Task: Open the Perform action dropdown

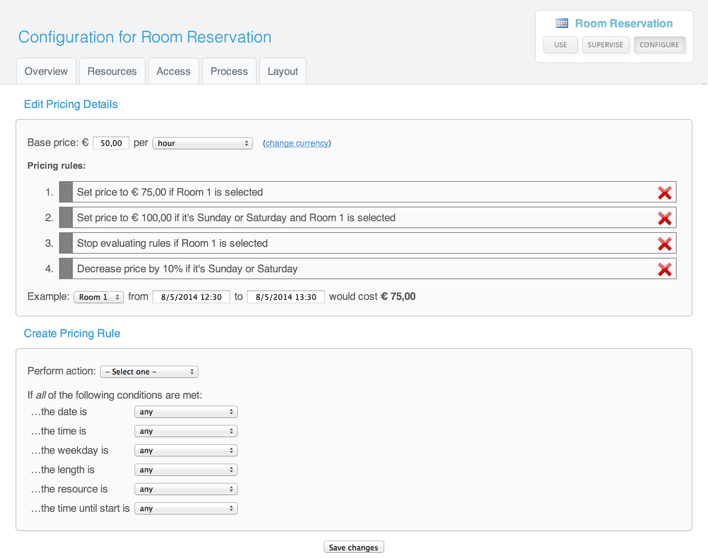Action: pyautogui.click(x=148, y=372)
